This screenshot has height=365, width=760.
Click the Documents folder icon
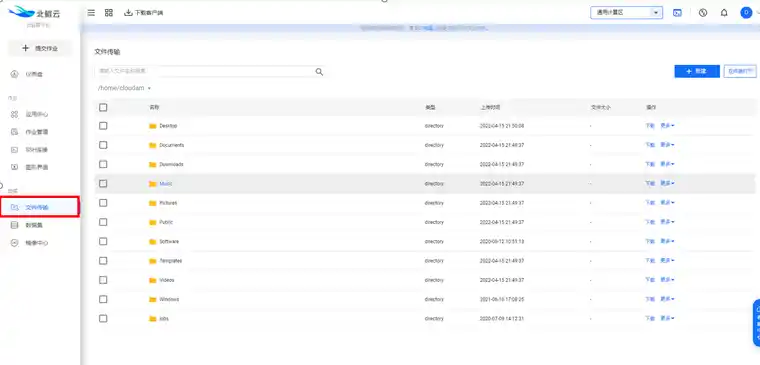click(x=153, y=145)
